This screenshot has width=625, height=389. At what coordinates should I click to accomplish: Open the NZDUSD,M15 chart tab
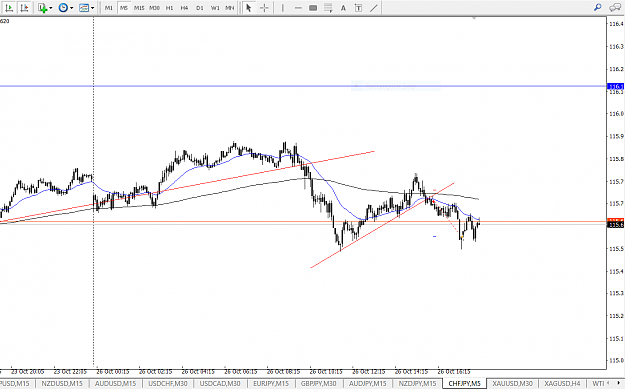click(x=62, y=383)
